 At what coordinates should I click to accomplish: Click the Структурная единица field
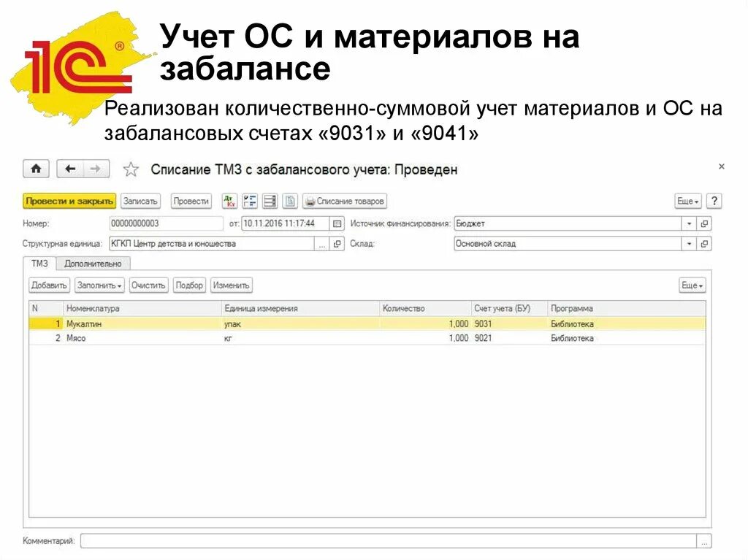click(212, 244)
